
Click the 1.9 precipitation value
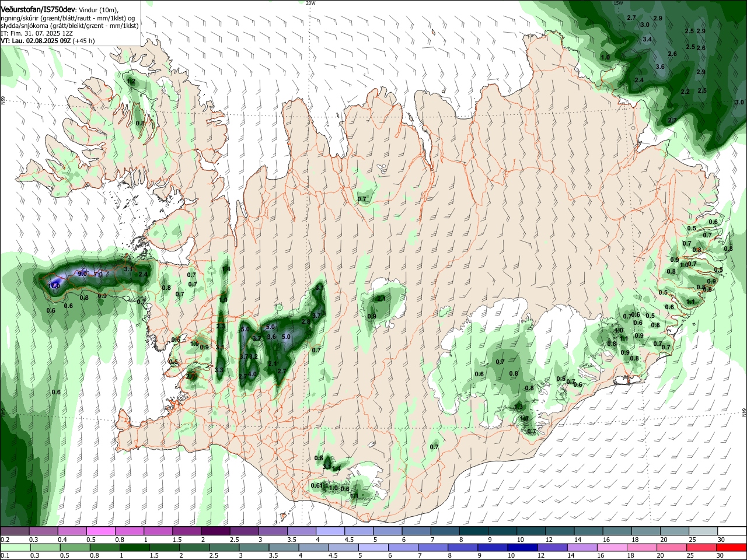coord(223,300)
